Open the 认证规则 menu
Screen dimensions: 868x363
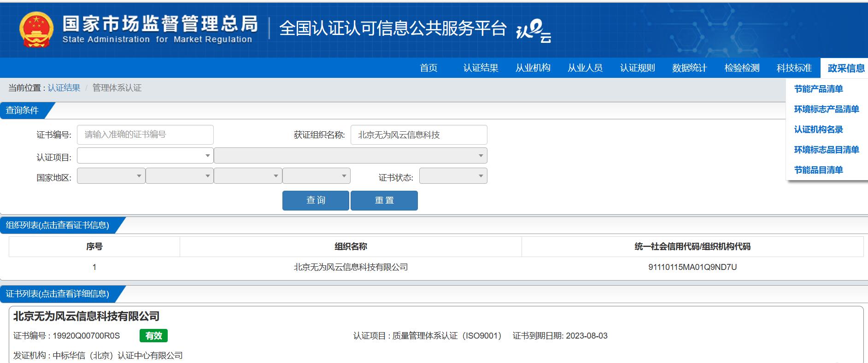637,68
